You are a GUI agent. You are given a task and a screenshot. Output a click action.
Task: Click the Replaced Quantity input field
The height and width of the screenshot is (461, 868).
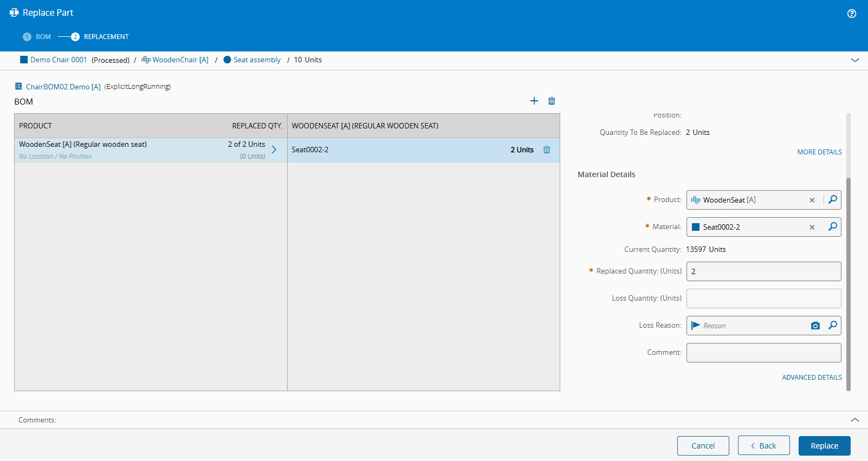coord(763,271)
